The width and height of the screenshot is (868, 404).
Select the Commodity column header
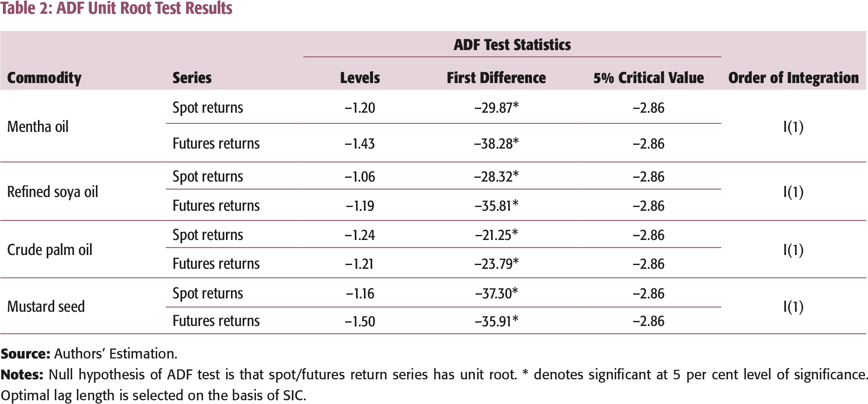[x=44, y=78]
